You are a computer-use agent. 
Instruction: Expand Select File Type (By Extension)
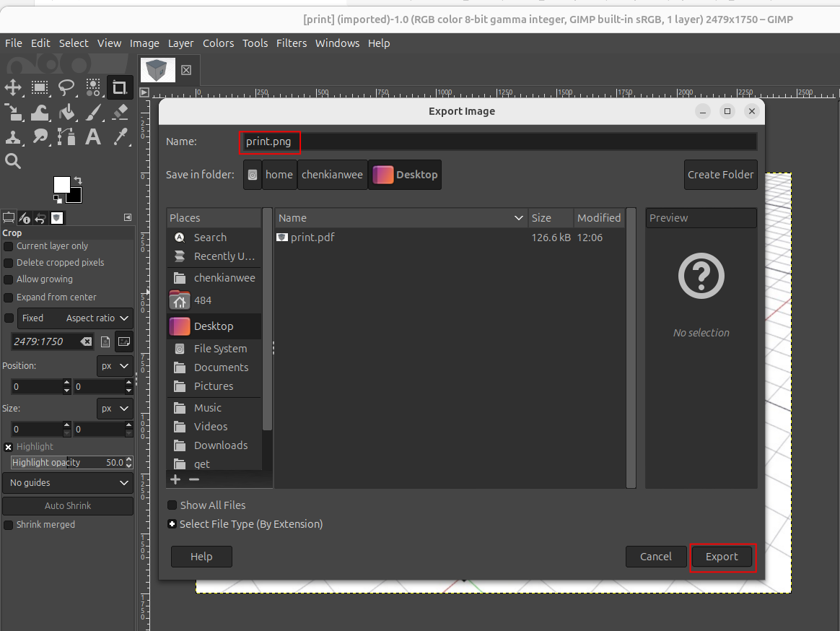[x=172, y=524]
